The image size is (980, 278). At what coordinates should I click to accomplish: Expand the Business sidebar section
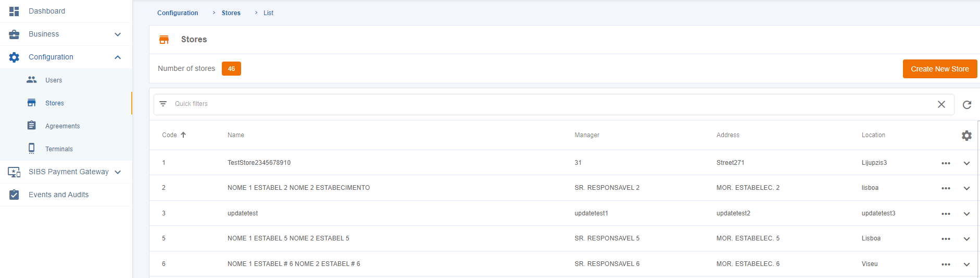click(x=118, y=34)
